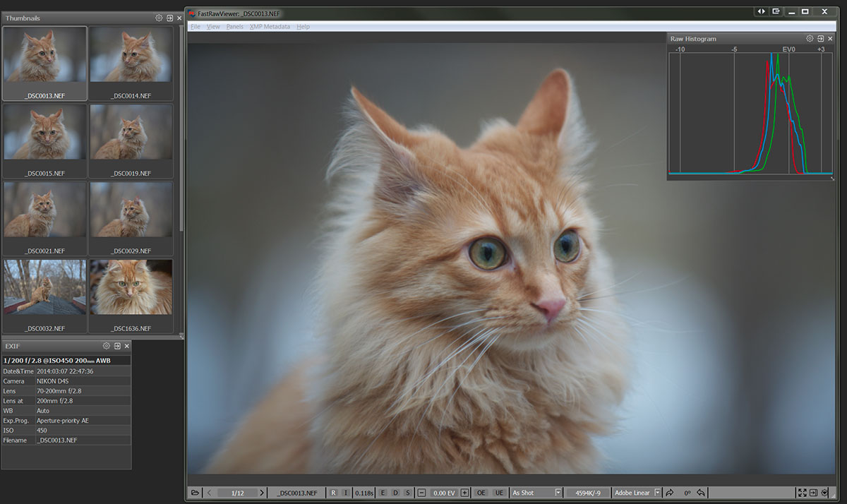Screen dimensions: 847x504
Task: Click the S shadow boost button
Action: tap(407, 493)
